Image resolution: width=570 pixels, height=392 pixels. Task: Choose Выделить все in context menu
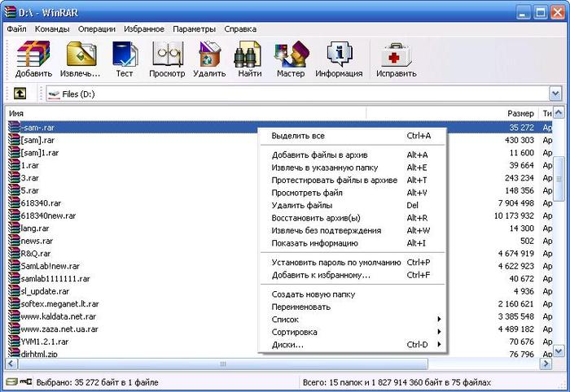click(352, 136)
